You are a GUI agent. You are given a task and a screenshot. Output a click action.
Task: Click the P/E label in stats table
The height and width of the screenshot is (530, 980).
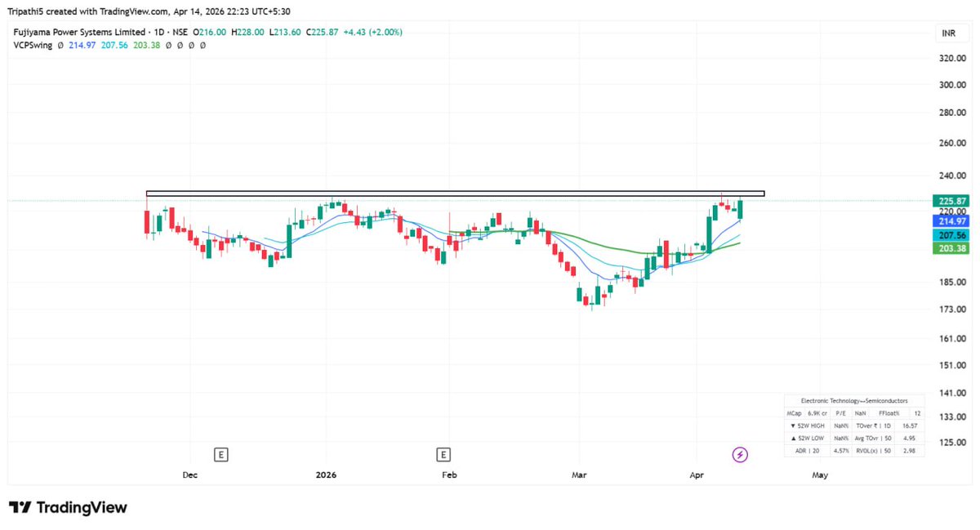[x=841, y=413]
